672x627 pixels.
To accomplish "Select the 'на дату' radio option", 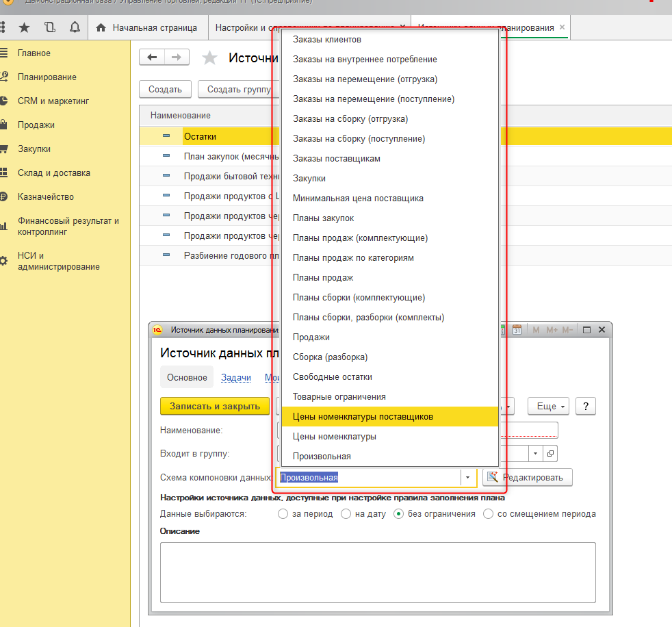I will pos(346,514).
